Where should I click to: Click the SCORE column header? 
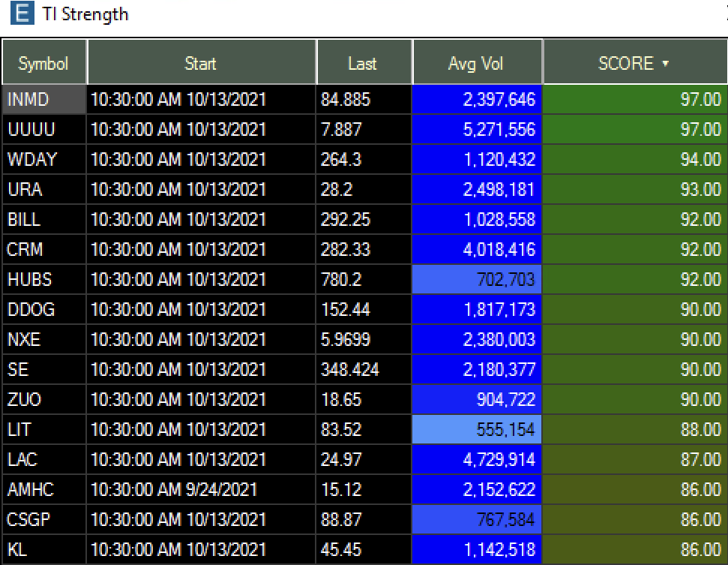click(x=635, y=62)
